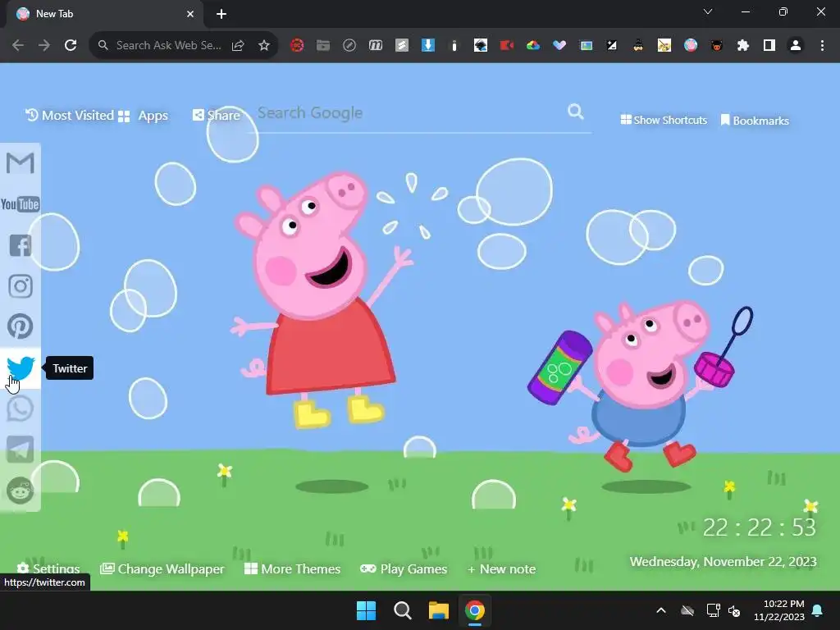Viewport: 840px width, 630px height.
Task: Click More Themes link
Action: coord(293,569)
